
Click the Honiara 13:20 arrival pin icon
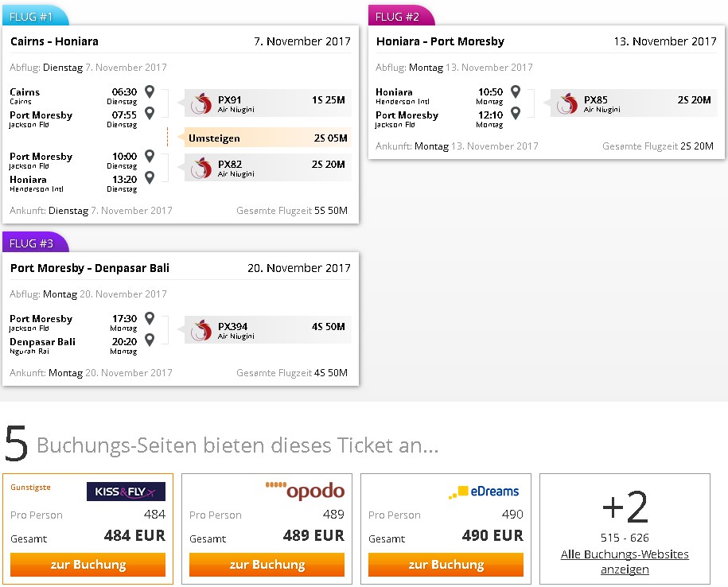coord(150,177)
